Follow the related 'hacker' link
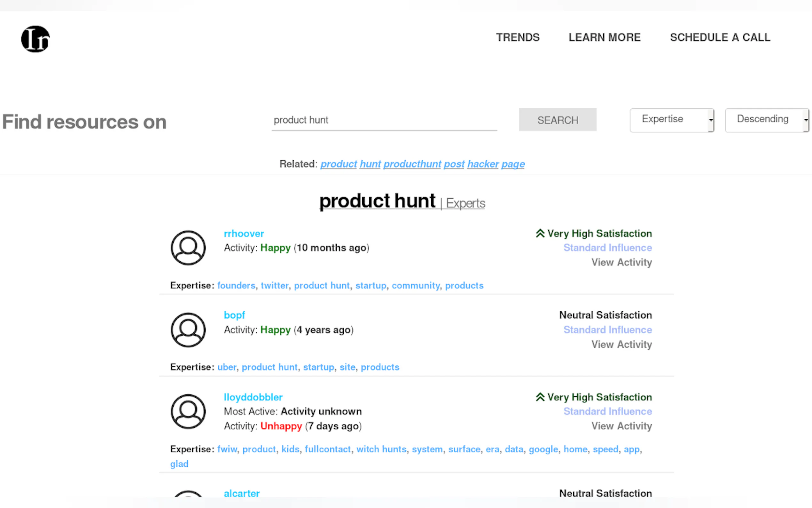812x508 pixels. tap(483, 164)
